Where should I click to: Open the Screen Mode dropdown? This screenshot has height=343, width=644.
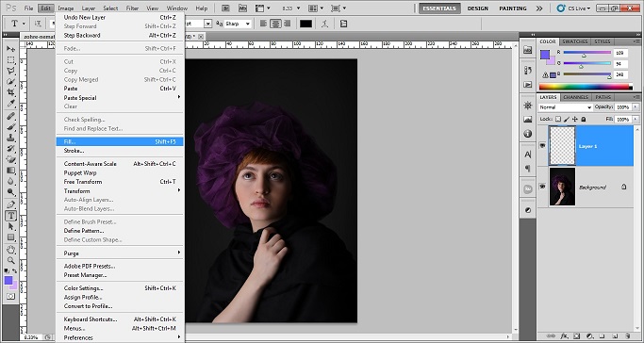[339, 8]
